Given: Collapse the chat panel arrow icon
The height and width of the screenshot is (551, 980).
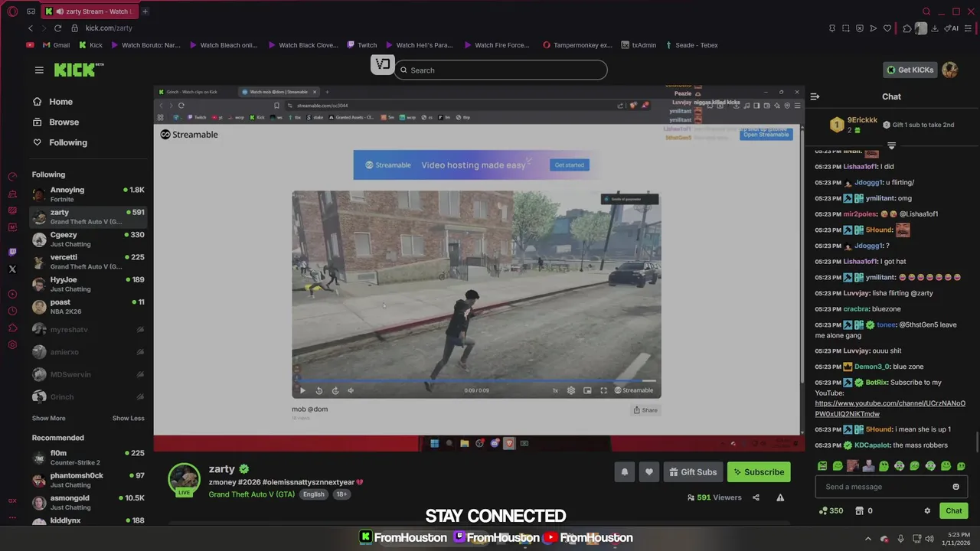Looking at the screenshot, I should [815, 96].
